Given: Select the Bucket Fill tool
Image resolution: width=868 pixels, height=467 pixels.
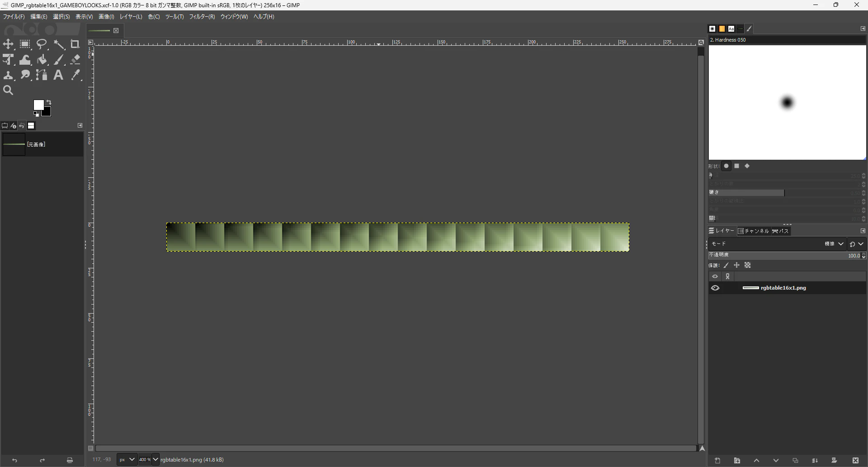Looking at the screenshot, I should click(x=42, y=60).
